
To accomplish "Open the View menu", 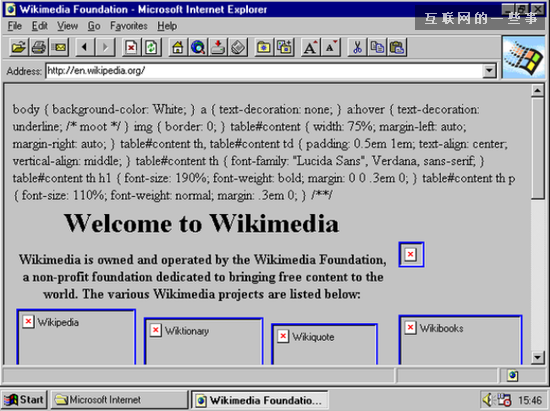I will coord(67,26).
